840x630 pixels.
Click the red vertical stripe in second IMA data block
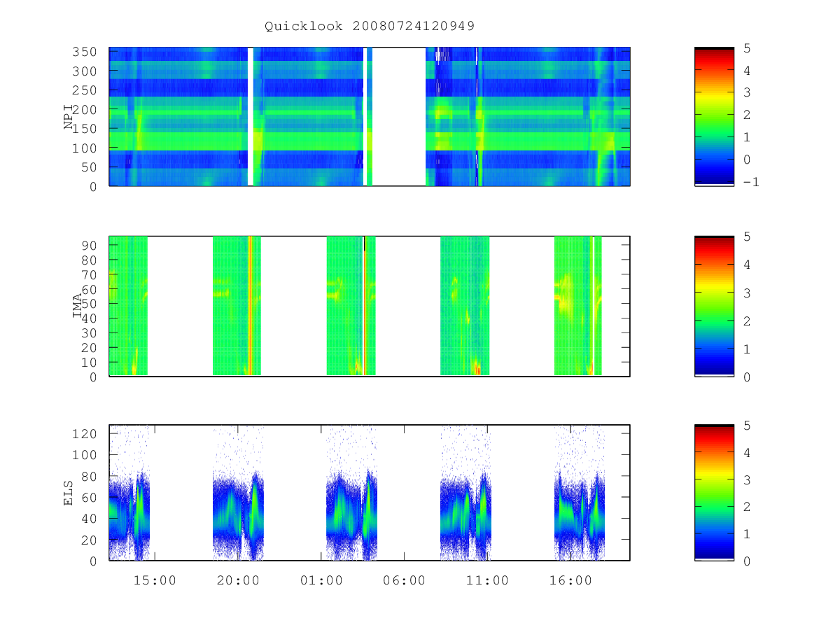point(250,306)
